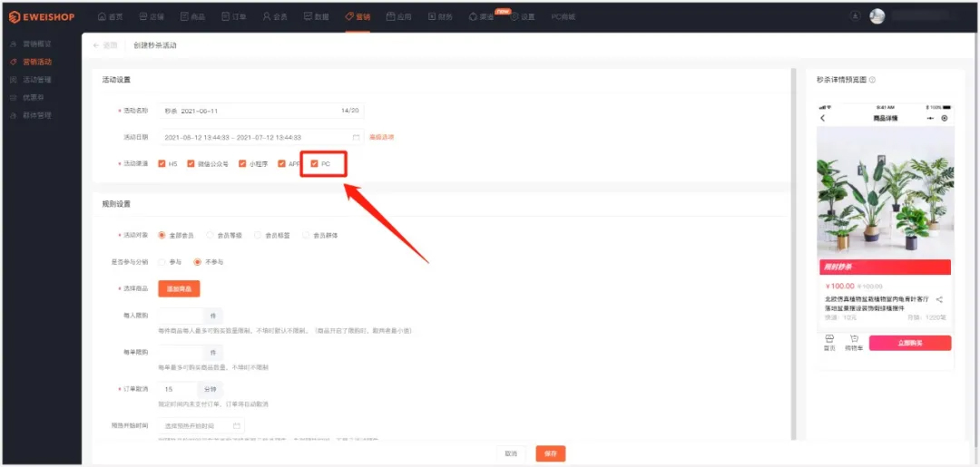The width and height of the screenshot is (980, 467).
Task: Click the share icon in the product preview
Action: click(939, 300)
